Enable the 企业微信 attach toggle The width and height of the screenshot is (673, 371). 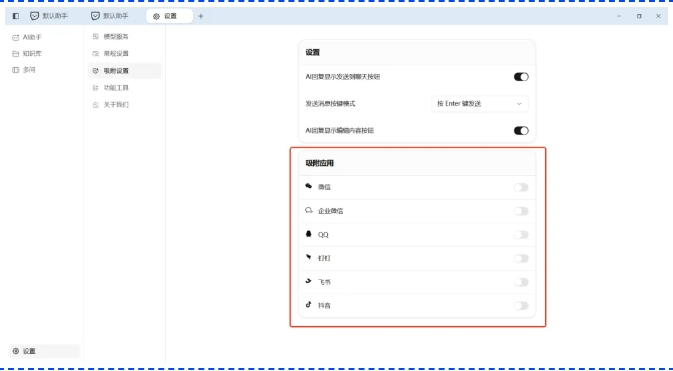(x=521, y=211)
